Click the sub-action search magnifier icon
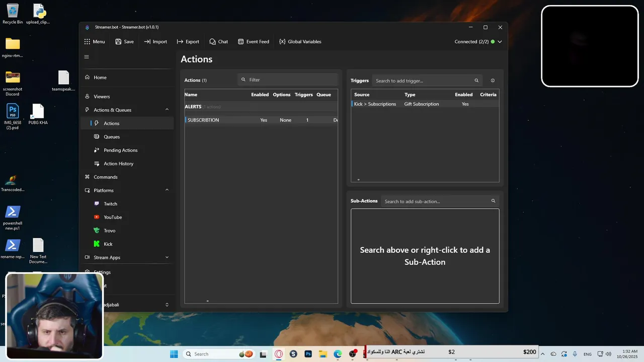The height and width of the screenshot is (362, 644). pos(494,201)
